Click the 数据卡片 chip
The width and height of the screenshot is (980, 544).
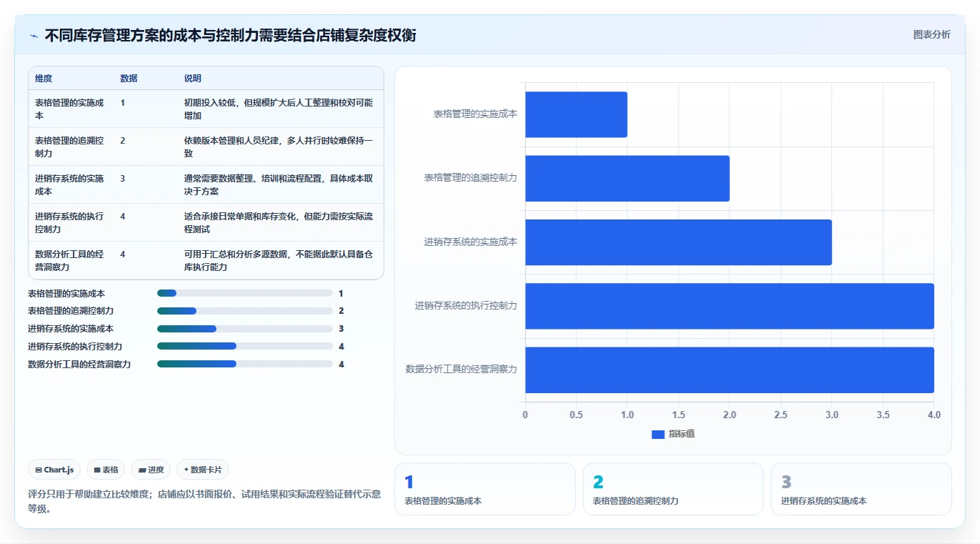[x=203, y=470]
